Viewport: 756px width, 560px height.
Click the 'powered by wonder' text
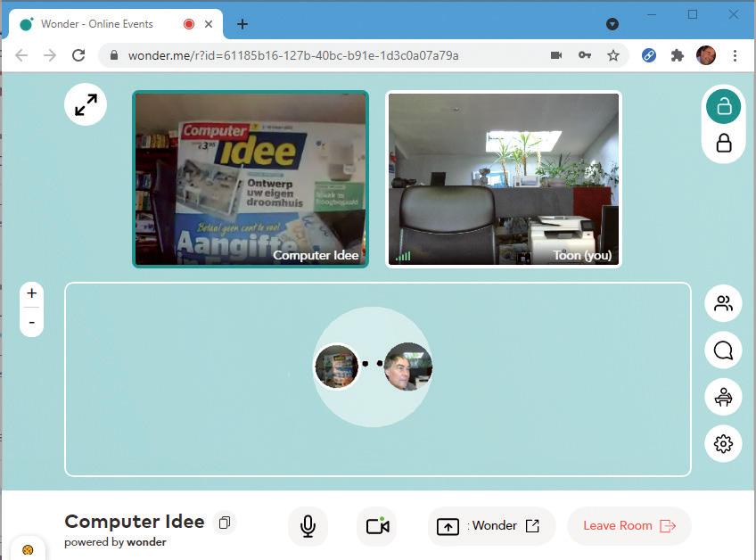point(115,542)
